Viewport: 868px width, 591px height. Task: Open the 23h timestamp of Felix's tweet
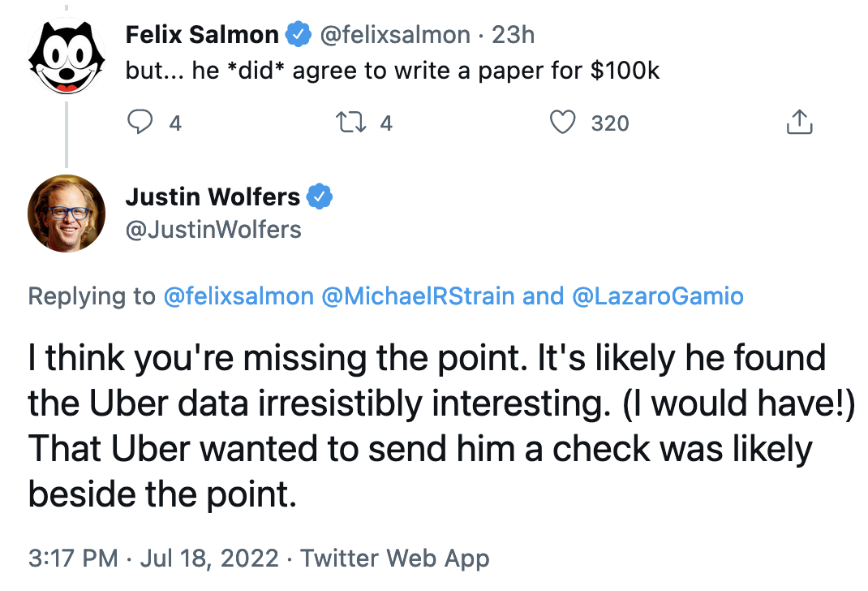tap(513, 35)
